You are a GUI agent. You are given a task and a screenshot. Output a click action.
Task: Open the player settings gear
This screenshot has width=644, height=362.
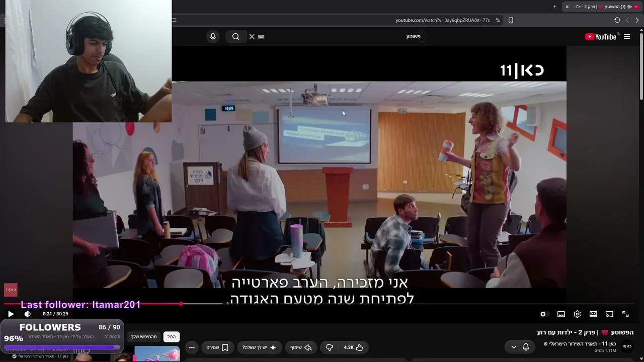coord(577,314)
